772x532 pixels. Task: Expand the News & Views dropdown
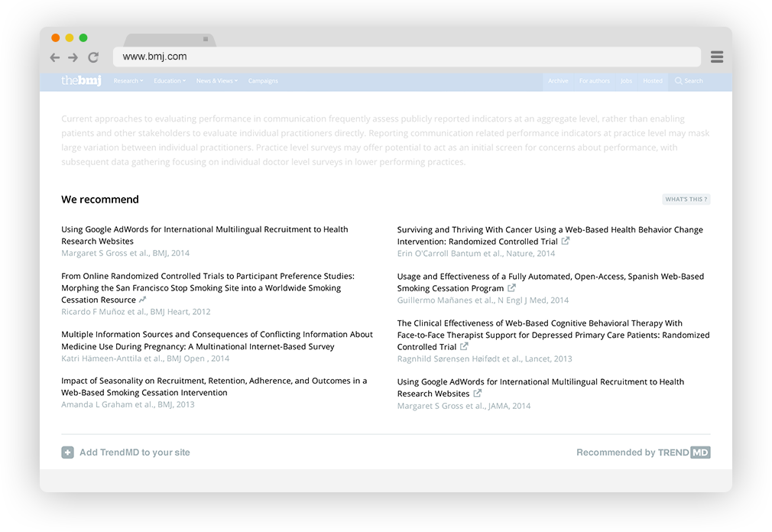[216, 81]
